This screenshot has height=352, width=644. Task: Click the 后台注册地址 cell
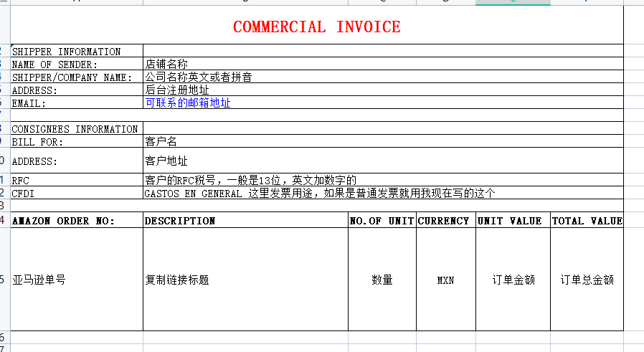pos(383,90)
